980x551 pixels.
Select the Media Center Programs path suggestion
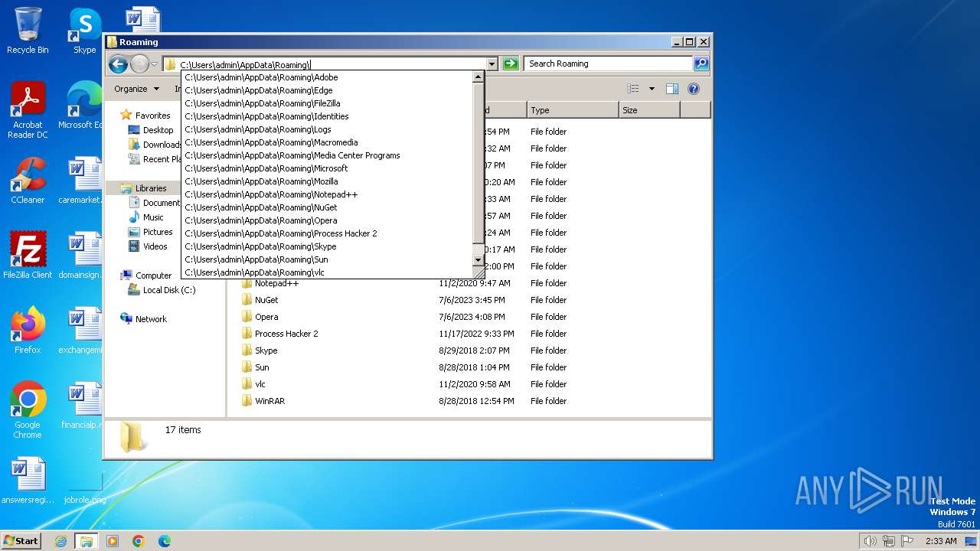pyautogui.click(x=327, y=155)
